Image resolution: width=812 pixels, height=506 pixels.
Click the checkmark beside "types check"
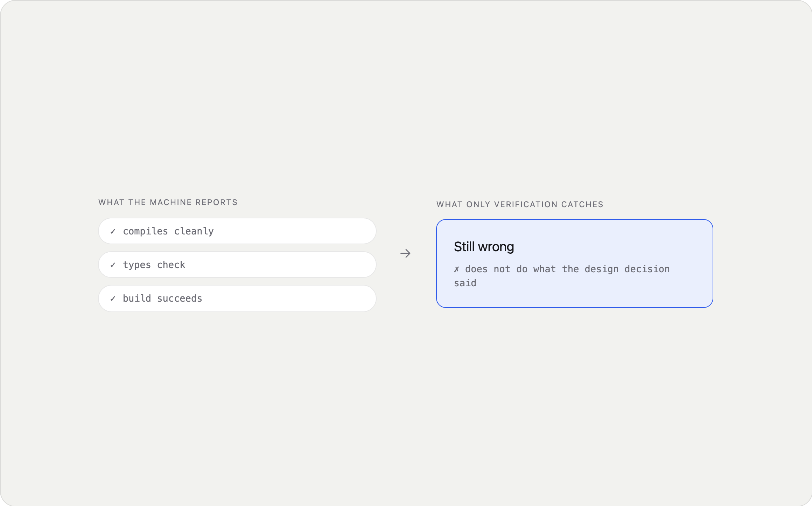[113, 265]
